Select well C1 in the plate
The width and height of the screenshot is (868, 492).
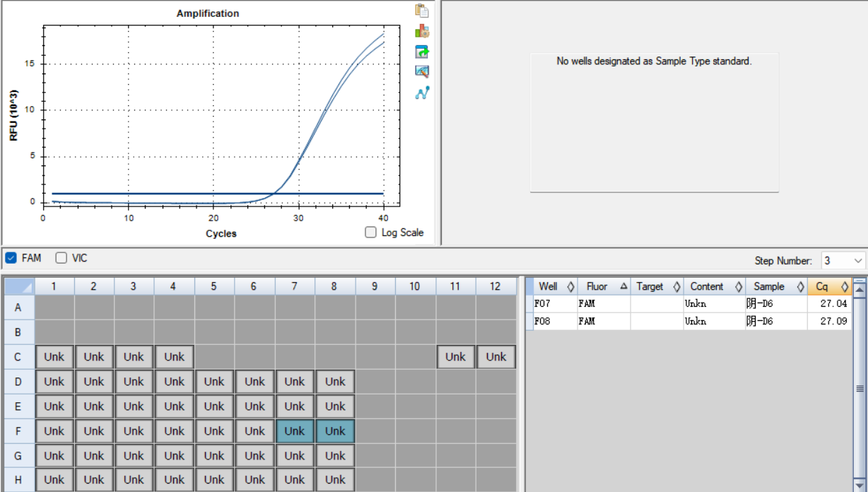point(54,357)
